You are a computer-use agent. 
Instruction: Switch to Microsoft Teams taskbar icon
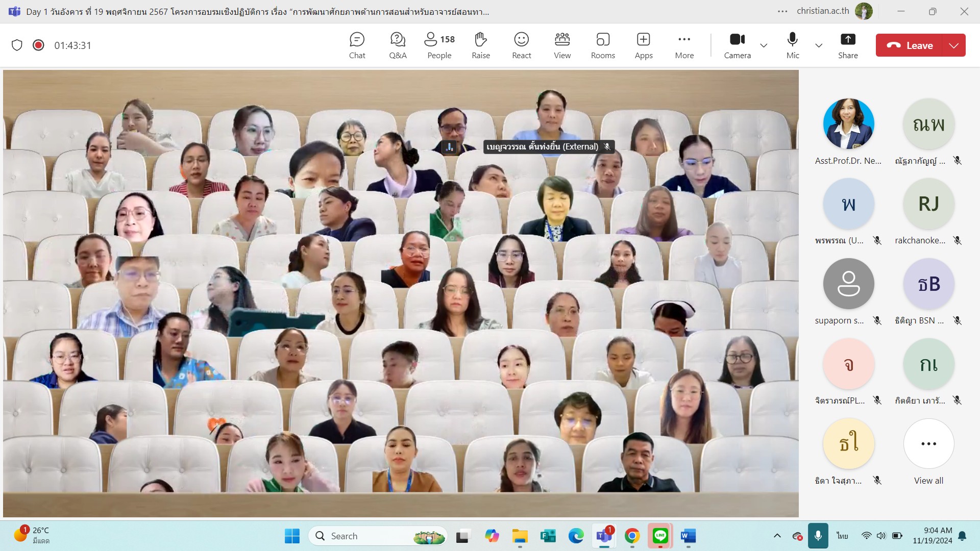(604, 536)
